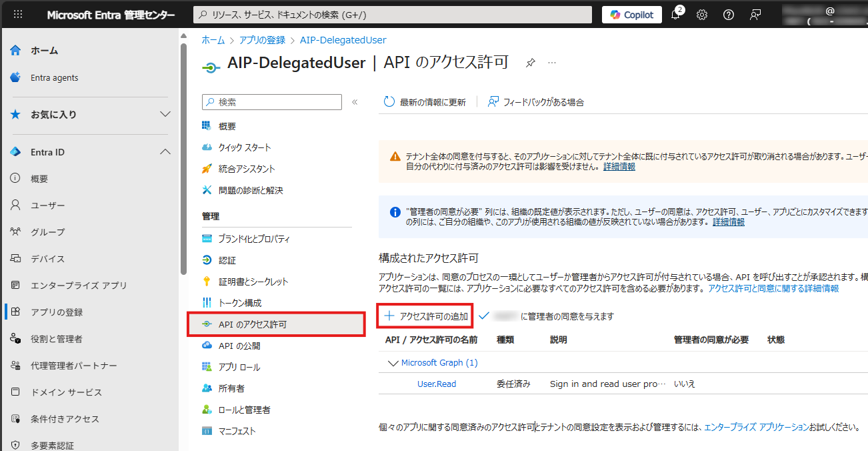Pin the blade with the pushpin icon
This screenshot has height=451, width=868.
pos(531,63)
